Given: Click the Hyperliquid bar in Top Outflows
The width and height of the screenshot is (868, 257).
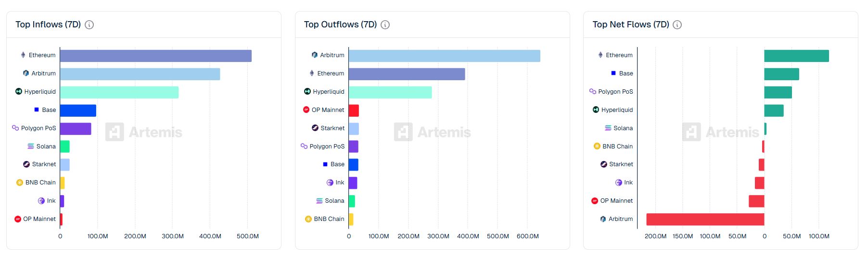Looking at the screenshot, I should (x=390, y=92).
